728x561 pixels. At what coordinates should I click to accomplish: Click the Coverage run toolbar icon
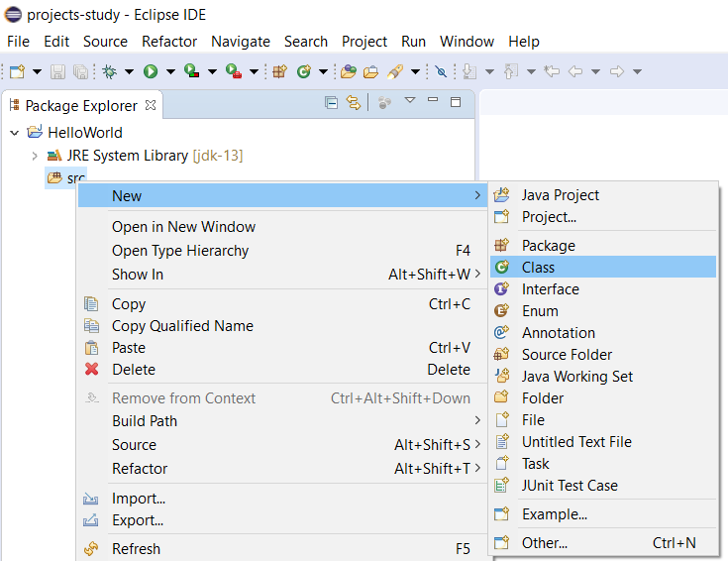point(192,71)
